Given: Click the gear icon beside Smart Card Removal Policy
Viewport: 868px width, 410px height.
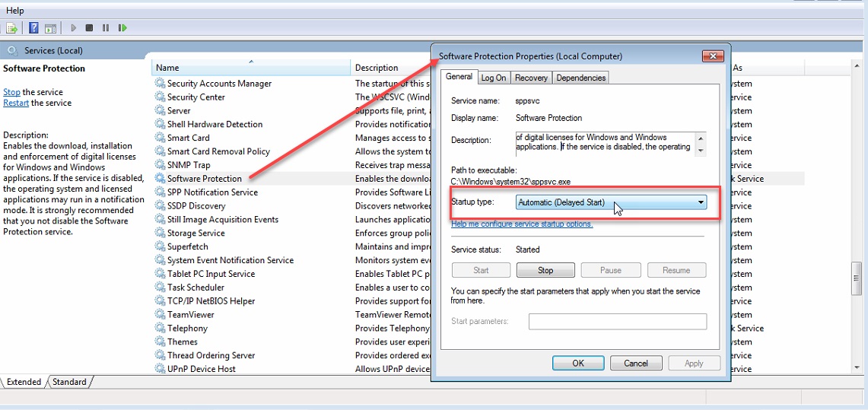Looking at the screenshot, I should [160, 151].
